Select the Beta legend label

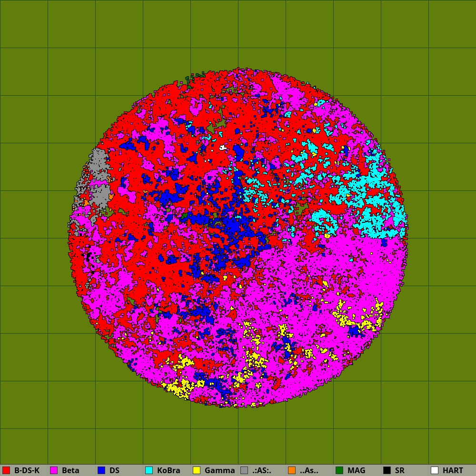(70, 471)
